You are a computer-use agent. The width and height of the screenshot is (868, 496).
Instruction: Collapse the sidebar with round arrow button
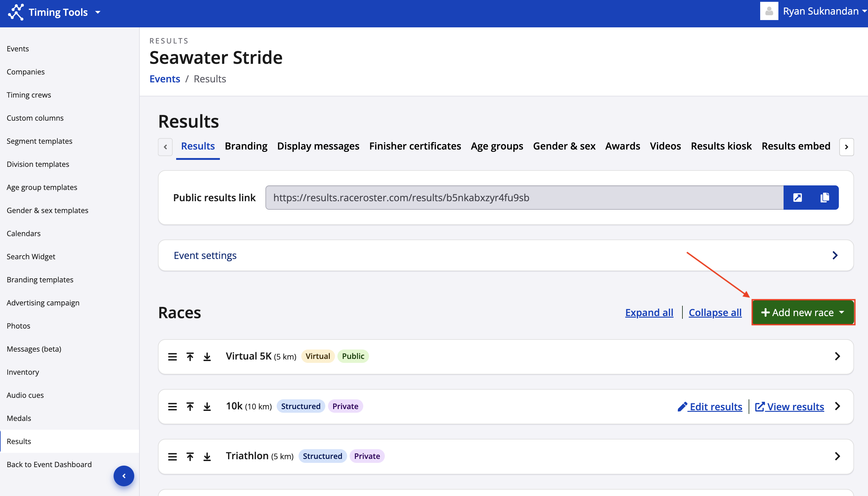tap(124, 476)
